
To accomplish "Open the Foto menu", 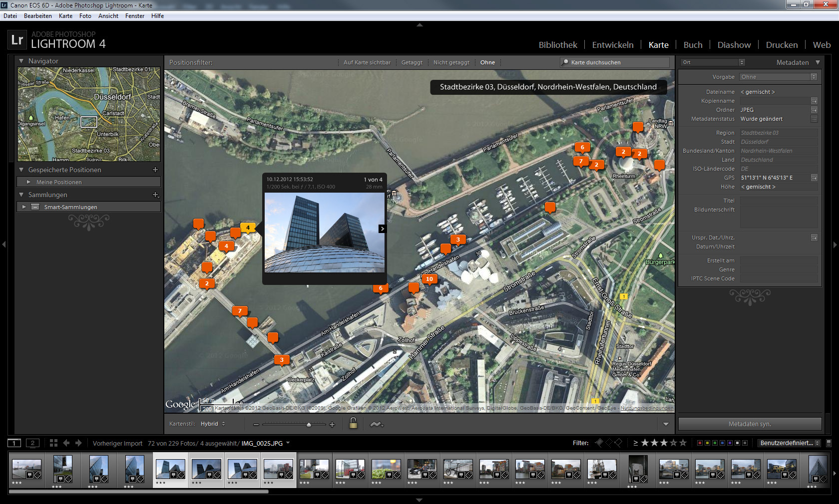I will pyautogui.click(x=85, y=16).
